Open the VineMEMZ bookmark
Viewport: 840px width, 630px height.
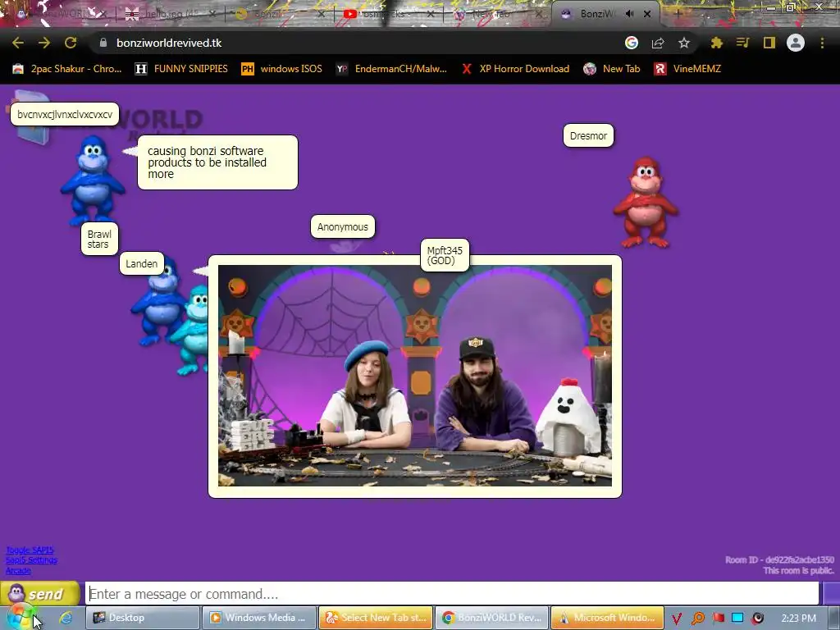click(x=688, y=69)
